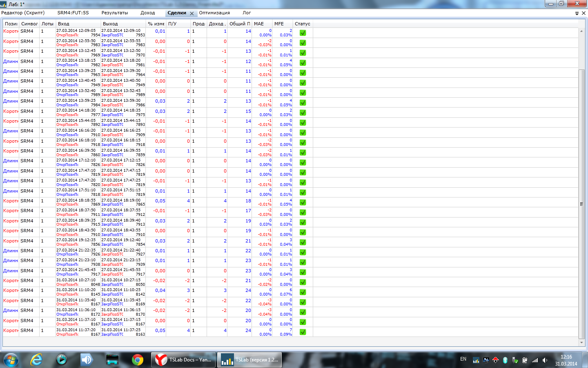Click the system tray volume icon
Viewport: 588px width, 368px height.
tap(545, 360)
